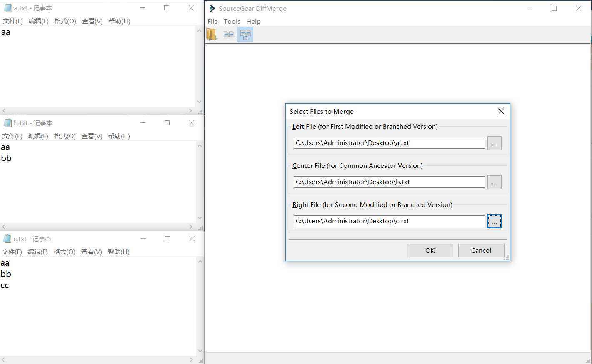Viewport: 592px width, 364px height.
Task: Click the b.txt Notepad title icon
Action: [x=7, y=123]
